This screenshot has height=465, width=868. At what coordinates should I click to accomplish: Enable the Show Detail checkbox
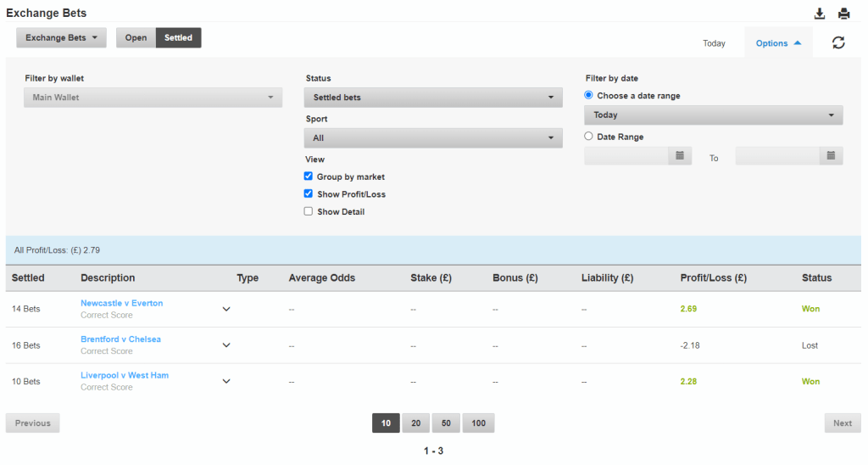pos(309,211)
